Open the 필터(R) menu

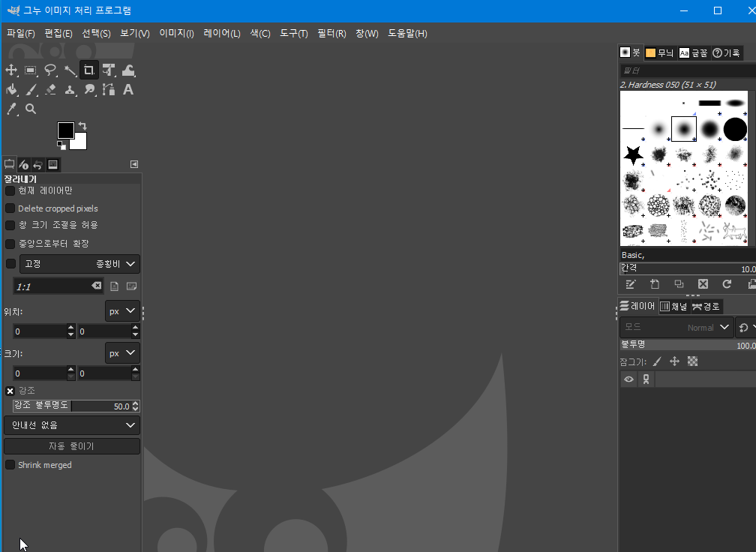tap(331, 33)
